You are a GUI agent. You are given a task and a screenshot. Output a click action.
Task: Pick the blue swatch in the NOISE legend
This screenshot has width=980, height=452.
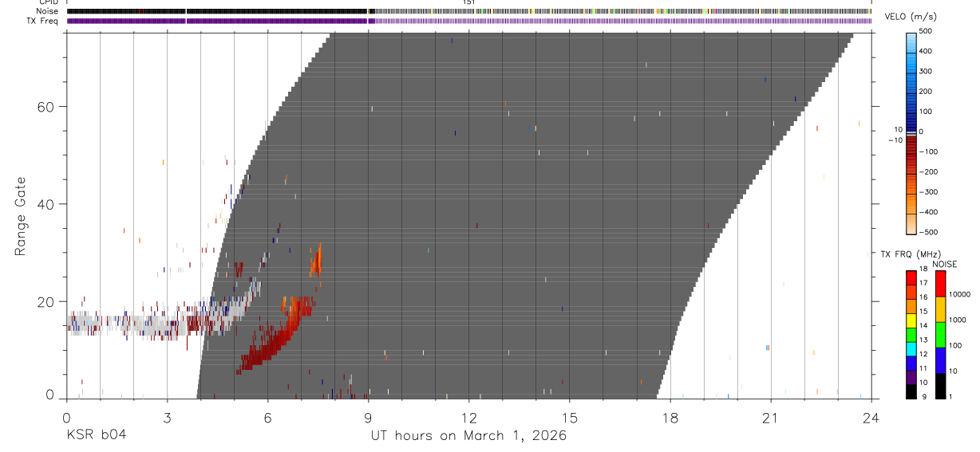click(940, 359)
